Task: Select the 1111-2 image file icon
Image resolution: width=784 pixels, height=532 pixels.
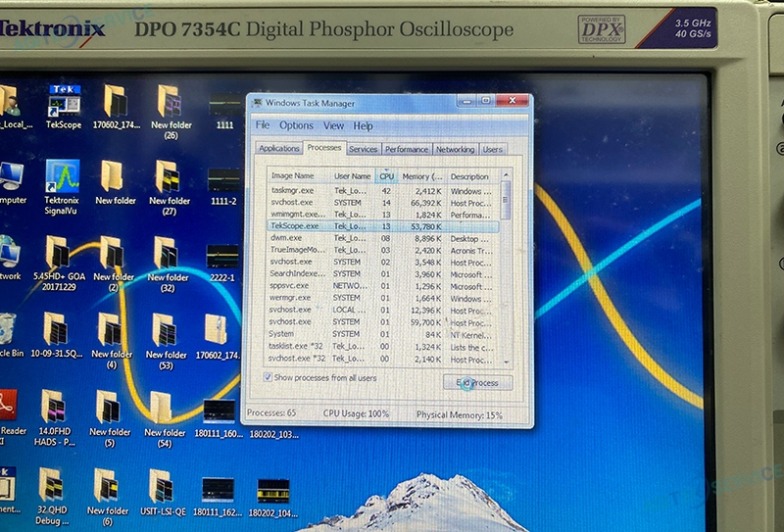Action: [x=223, y=178]
